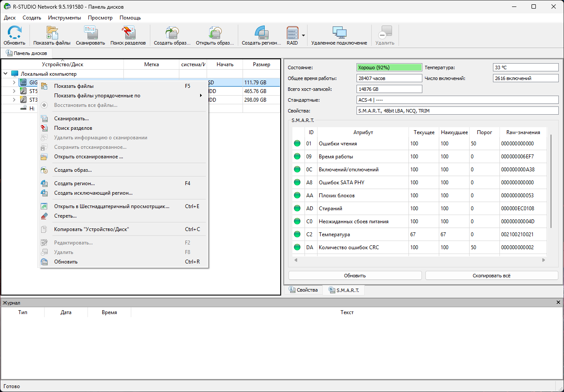The image size is (564, 392).
Task: Open submenu arrow of Показать файлы упорядоченные по
Action: [201, 96]
